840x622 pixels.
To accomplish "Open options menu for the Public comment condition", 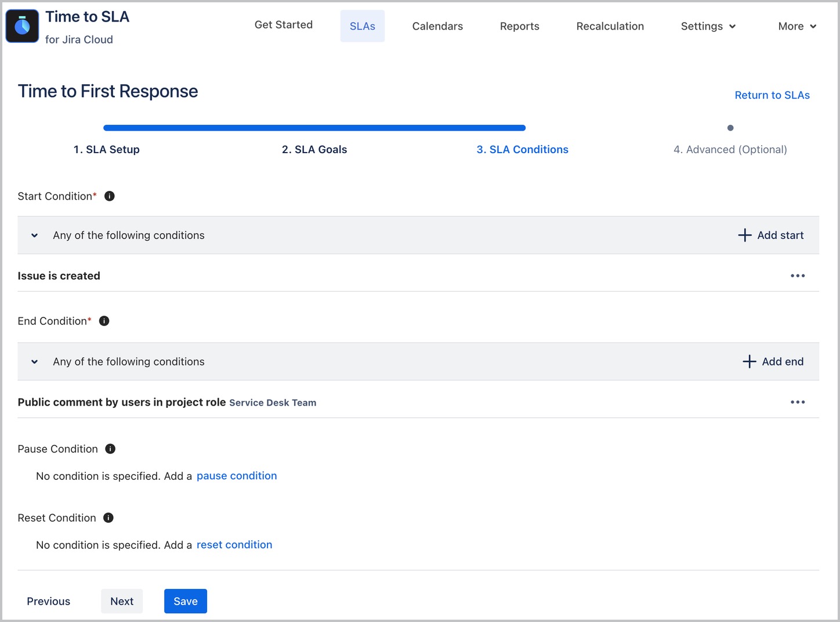I will [798, 402].
